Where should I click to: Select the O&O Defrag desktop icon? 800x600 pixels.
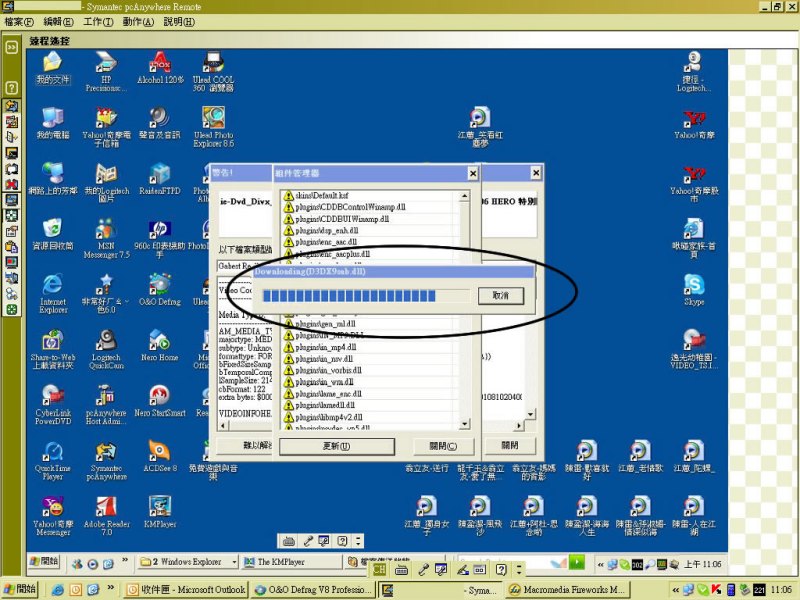tap(160, 290)
